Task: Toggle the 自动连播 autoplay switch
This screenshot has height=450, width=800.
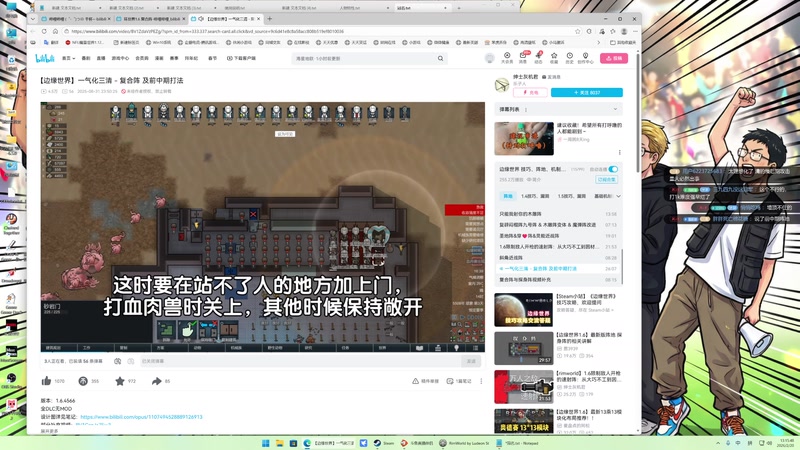Action: [613, 169]
